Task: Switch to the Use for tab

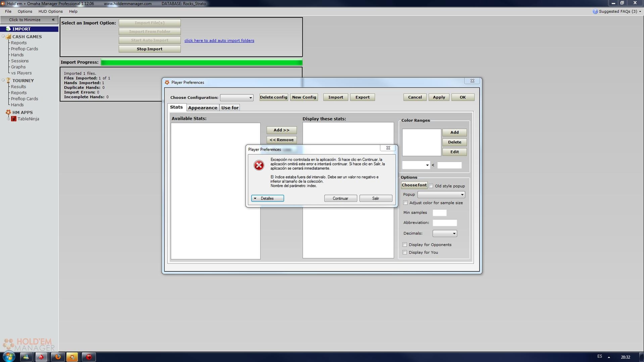Action: (230, 108)
